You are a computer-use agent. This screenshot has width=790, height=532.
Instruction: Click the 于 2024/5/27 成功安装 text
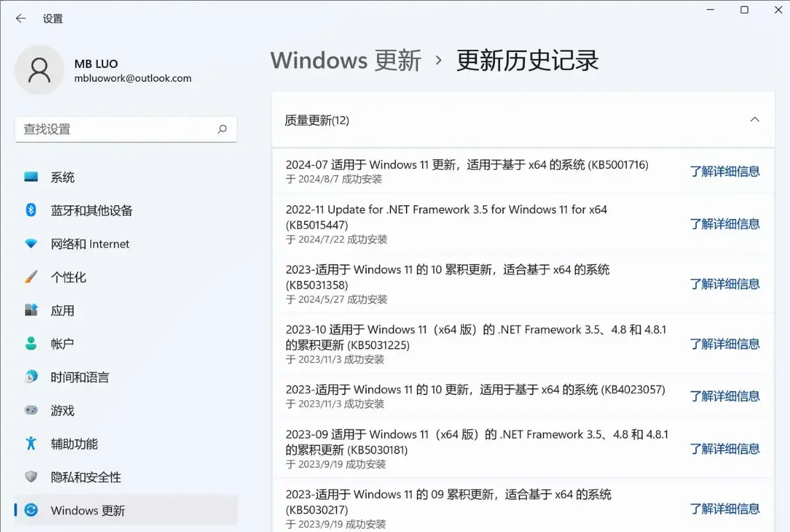coord(337,299)
